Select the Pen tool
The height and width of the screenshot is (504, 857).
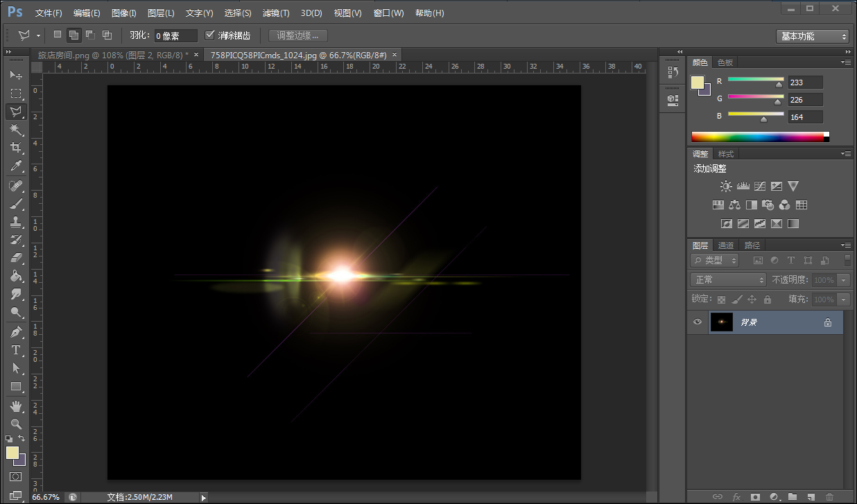16,332
